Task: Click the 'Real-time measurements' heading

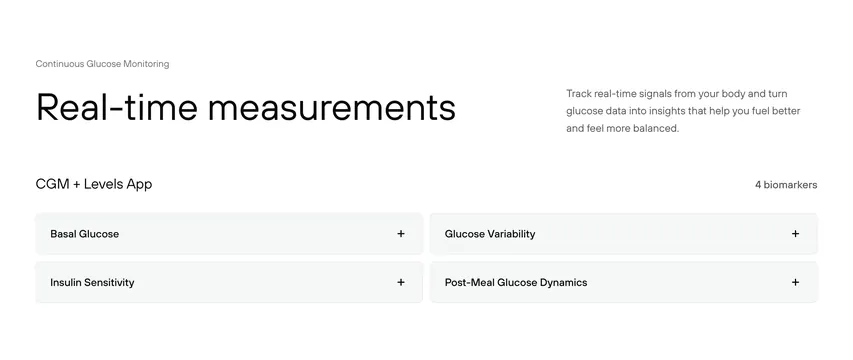Action: coord(245,107)
